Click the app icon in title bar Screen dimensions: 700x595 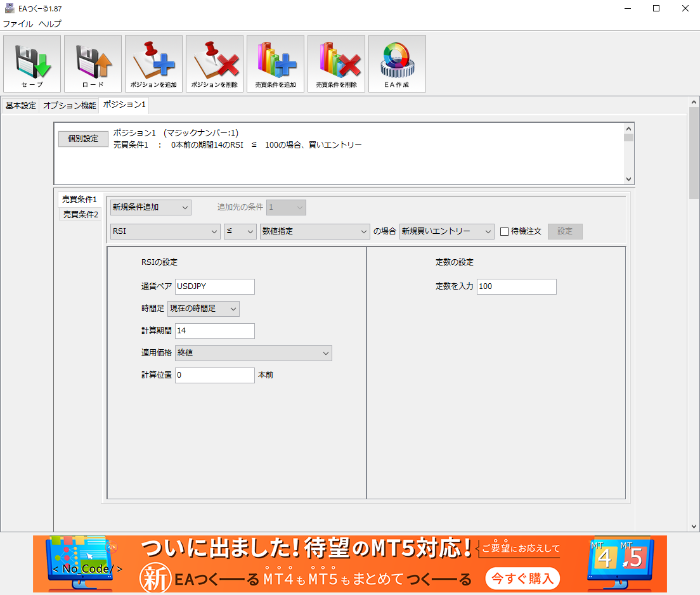[x=10, y=8]
